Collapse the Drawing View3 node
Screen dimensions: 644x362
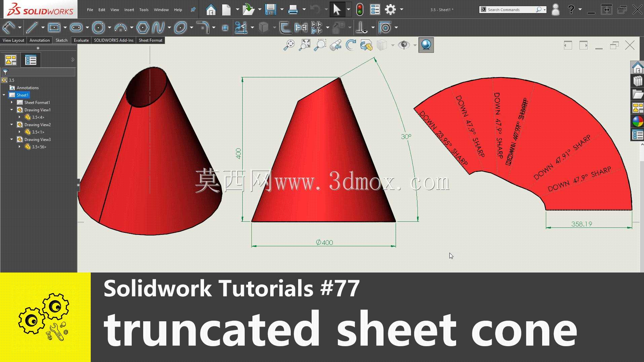[x=12, y=140]
